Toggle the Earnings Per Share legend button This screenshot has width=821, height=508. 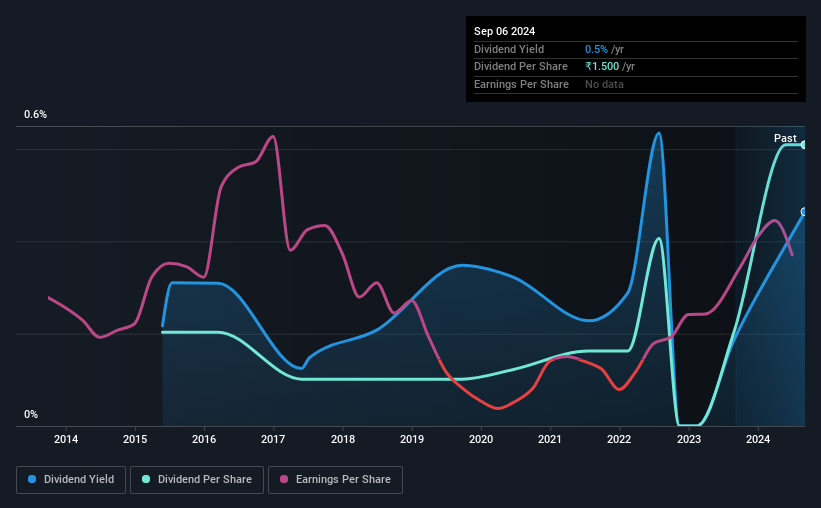point(335,480)
